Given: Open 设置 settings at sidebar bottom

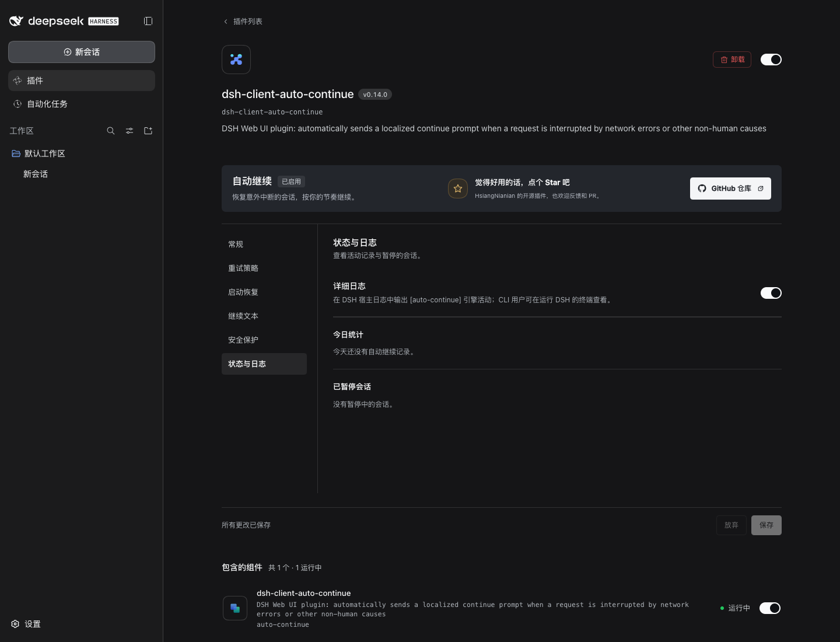Looking at the screenshot, I should click(x=26, y=624).
